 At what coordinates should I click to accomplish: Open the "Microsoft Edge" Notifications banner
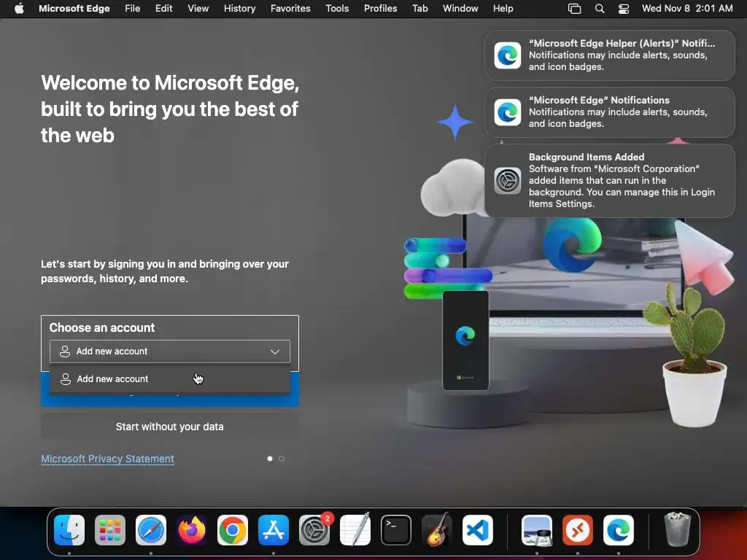pos(609,112)
